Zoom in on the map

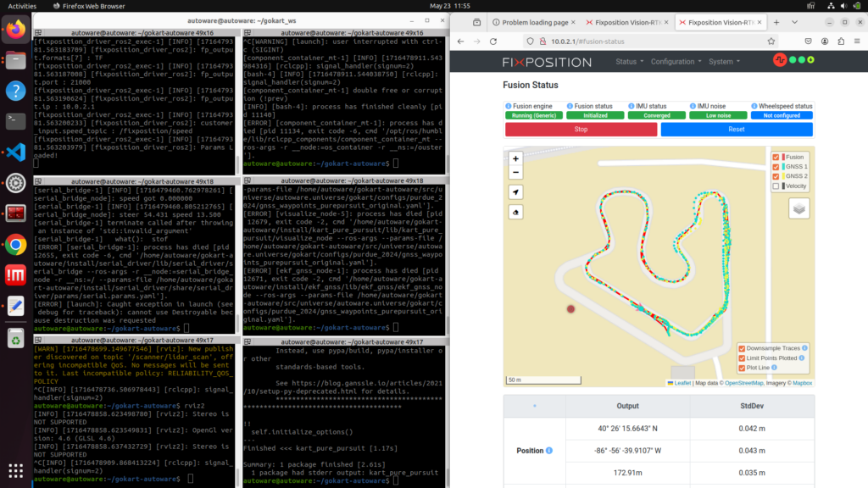(x=516, y=158)
